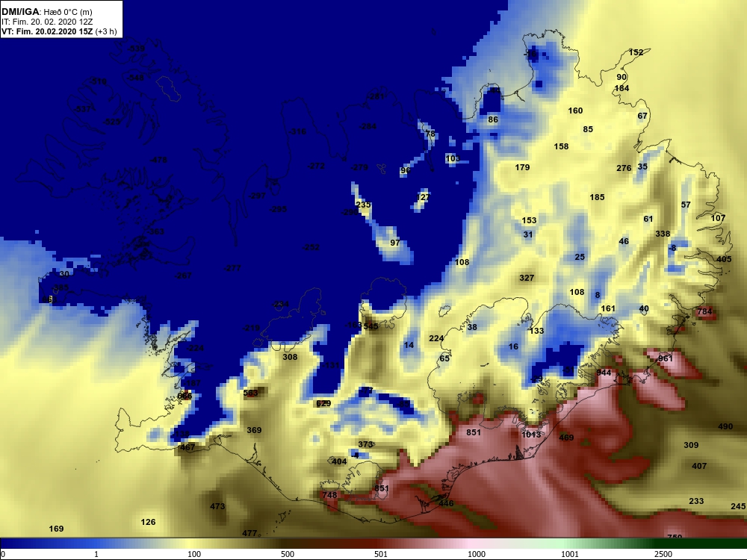Click the '501' label on the color scale
Image resolution: width=747 pixels, height=560 pixels.
(x=381, y=554)
